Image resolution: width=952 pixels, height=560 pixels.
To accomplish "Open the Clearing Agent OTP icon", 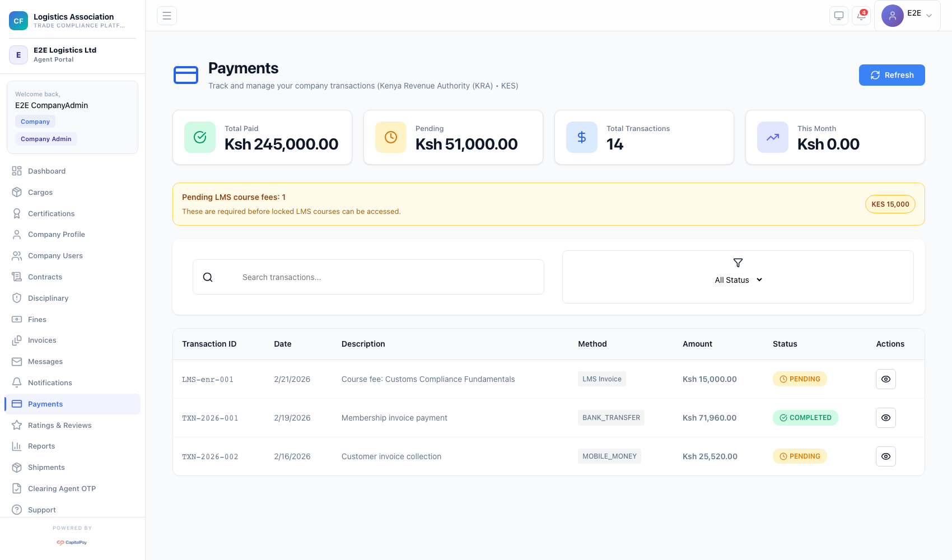I will pyautogui.click(x=17, y=488).
